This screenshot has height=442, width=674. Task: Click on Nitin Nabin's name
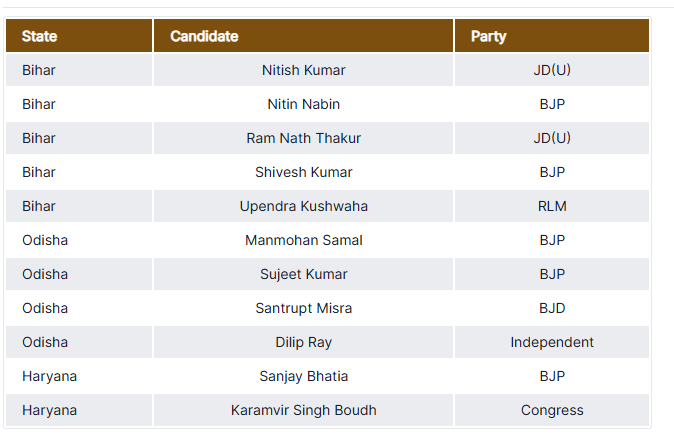coord(303,104)
